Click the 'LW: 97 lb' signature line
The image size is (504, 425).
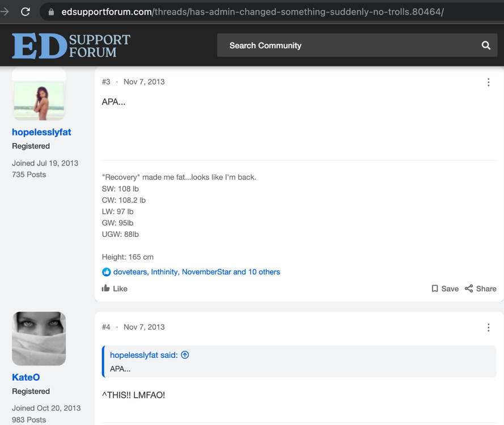point(118,211)
